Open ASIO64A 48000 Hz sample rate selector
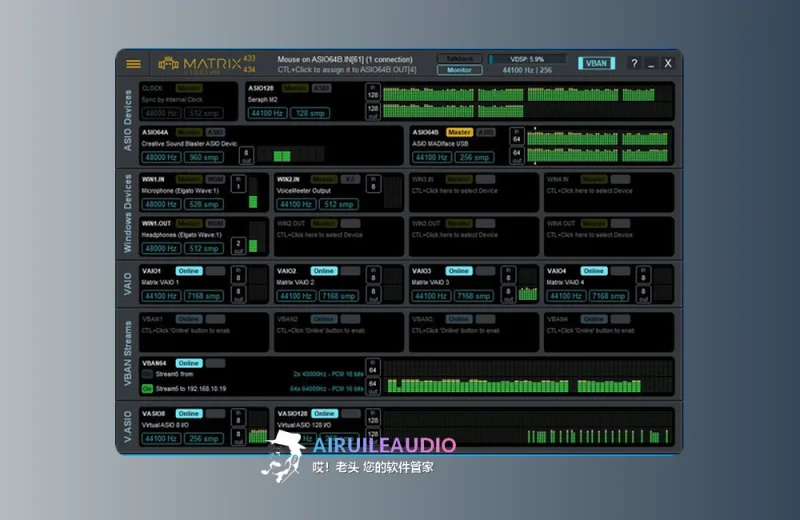 pyautogui.click(x=161, y=157)
